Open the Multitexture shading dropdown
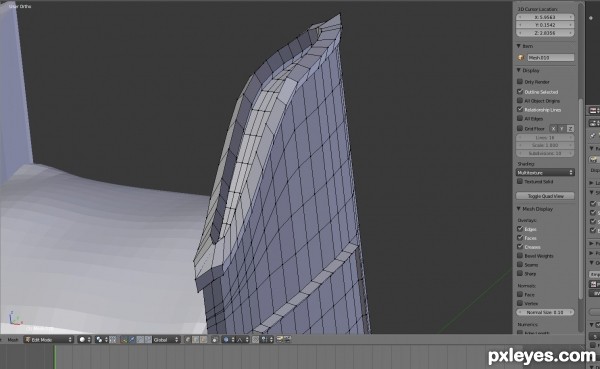Screen dimensions: 600x369 tap(545, 173)
